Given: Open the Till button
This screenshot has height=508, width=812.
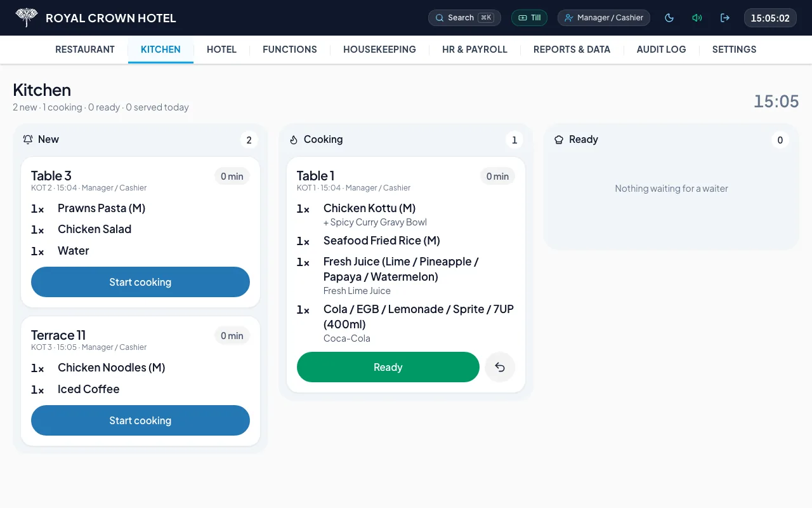Looking at the screenshot, I should [x=529, y=18].
